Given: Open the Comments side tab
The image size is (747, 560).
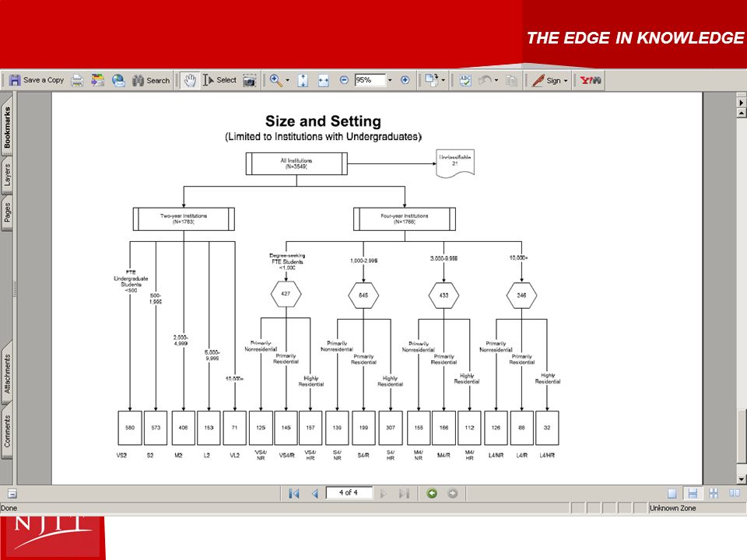Looking at the screenshot, I should tap(7, 431).
